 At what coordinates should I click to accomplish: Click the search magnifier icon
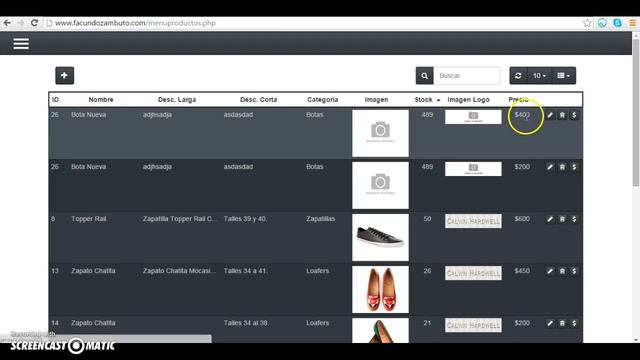424,76
